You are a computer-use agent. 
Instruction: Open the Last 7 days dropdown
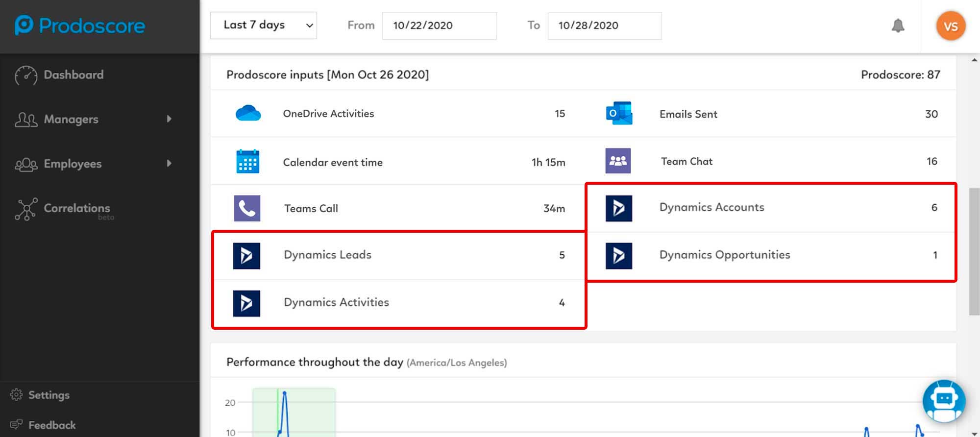(264, 25)
